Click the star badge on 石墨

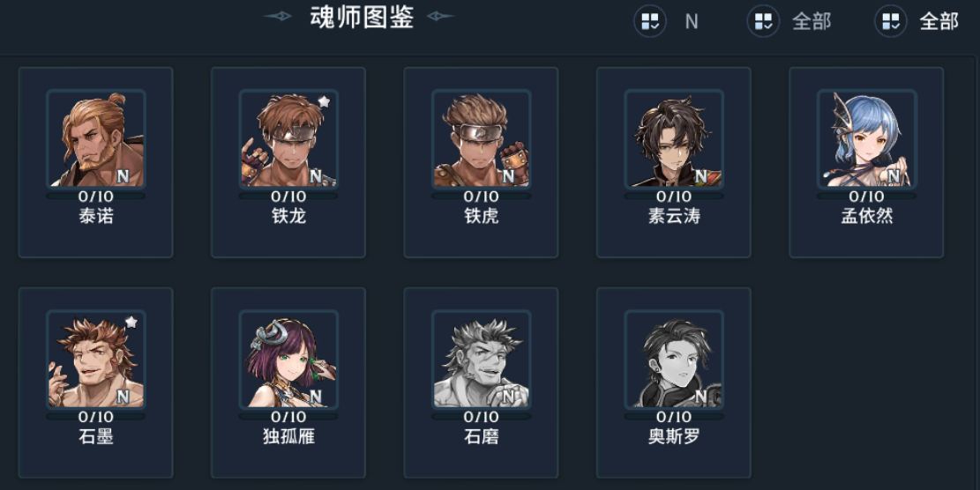(x=131, y=322)
